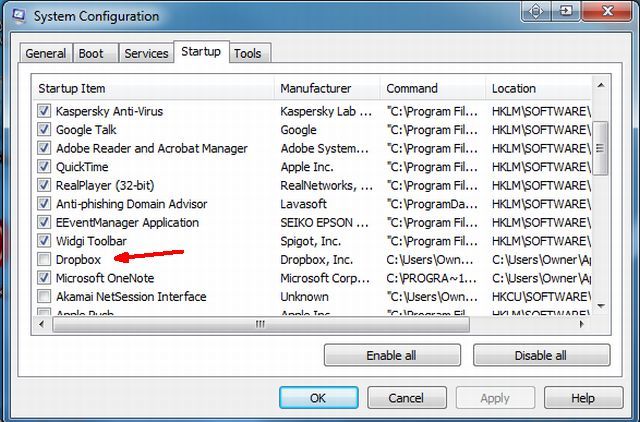Select the Microsoft OneNote item name

coord(105,278)
